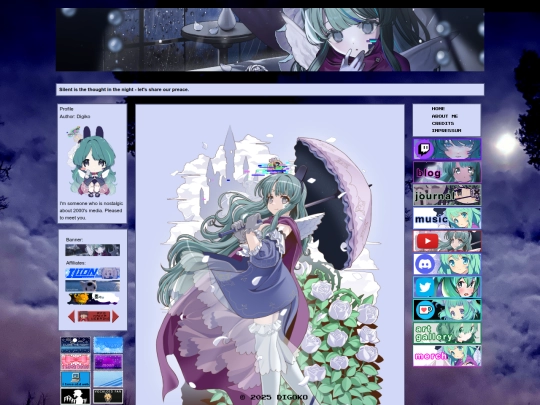
Task: Open the purple sparkle badge
Action: pyautogui.click(x=108, y=362)
